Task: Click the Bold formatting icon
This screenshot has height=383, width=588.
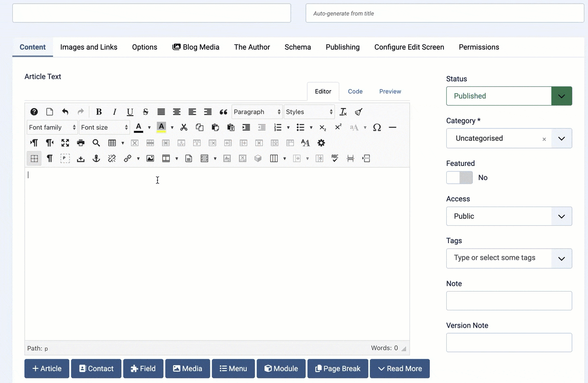Action: [99, 112]
